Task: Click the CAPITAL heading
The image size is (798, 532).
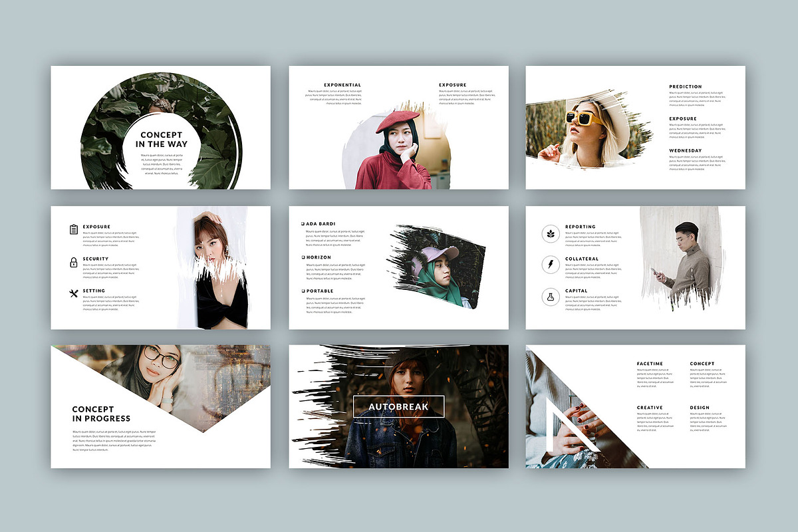Action: pos(577,291)
